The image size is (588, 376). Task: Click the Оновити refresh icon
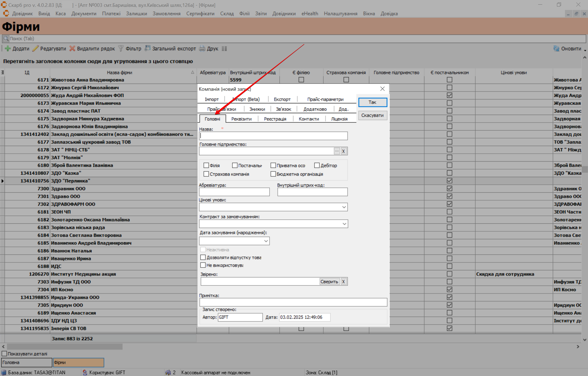556,48
